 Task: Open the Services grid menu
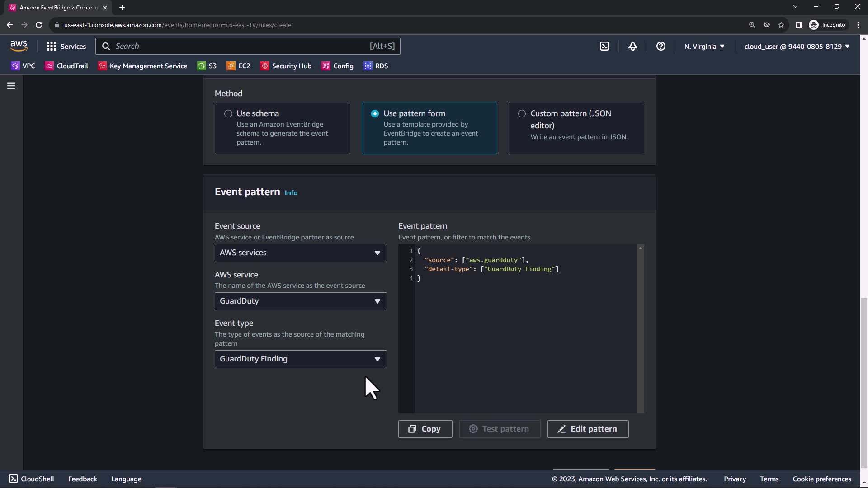tap(66, 46)
